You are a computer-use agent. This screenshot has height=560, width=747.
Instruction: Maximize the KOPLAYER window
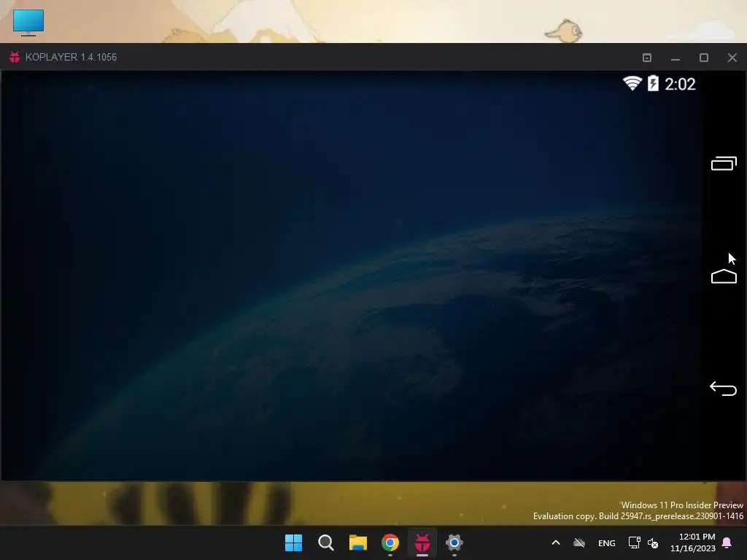point(704,58)
